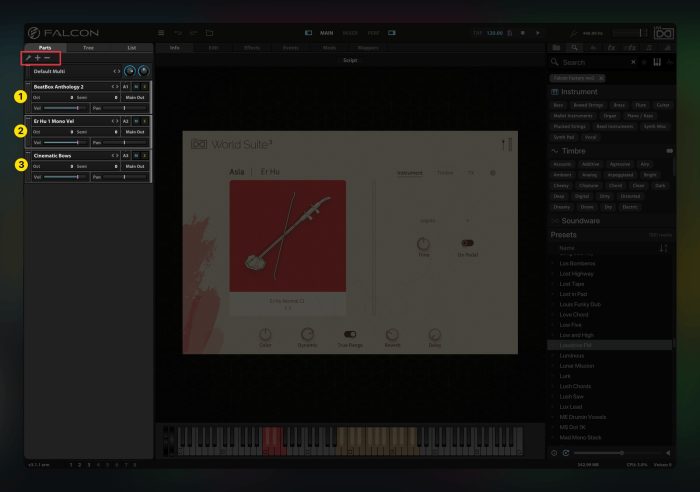700x492 pixels.
Task: Toggle the switch beside Timbre header
Action: pyautogui.click(x=670, y=151)
